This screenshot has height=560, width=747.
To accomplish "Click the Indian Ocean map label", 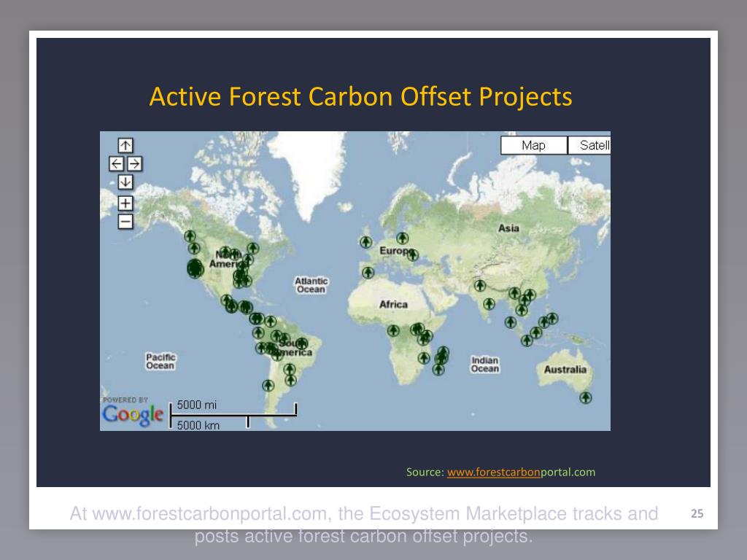I will pyautogui.click(x=485, y=365).
